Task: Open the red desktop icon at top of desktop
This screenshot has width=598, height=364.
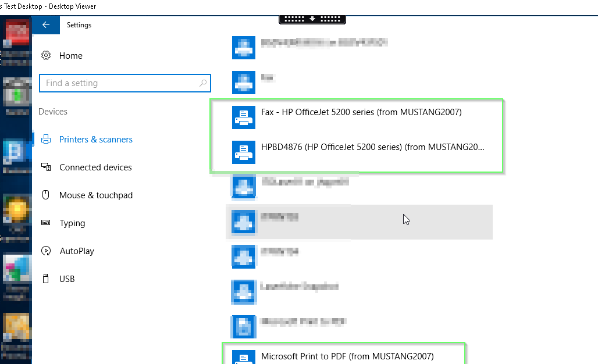Action: pyautogui.click(x=17, y=33)
